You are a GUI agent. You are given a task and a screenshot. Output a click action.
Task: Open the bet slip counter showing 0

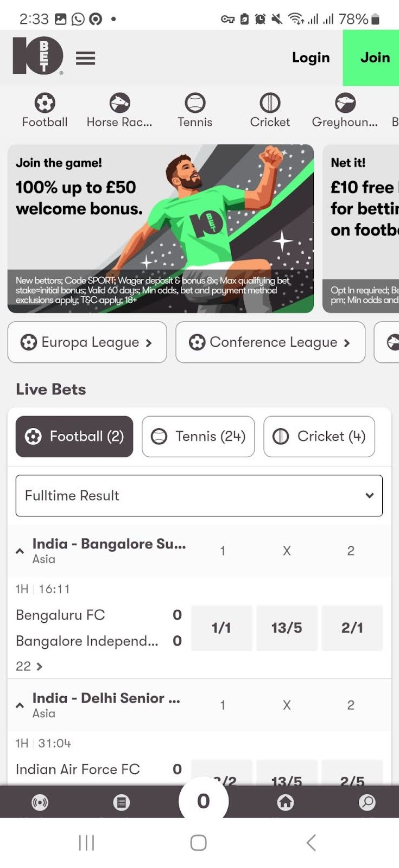203,801
